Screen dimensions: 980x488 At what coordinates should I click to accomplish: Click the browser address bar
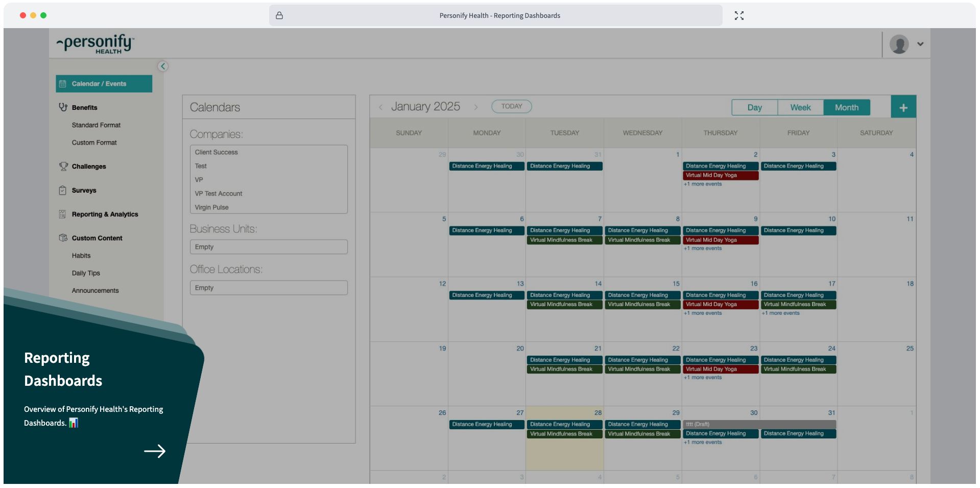[x=496, y=16]
